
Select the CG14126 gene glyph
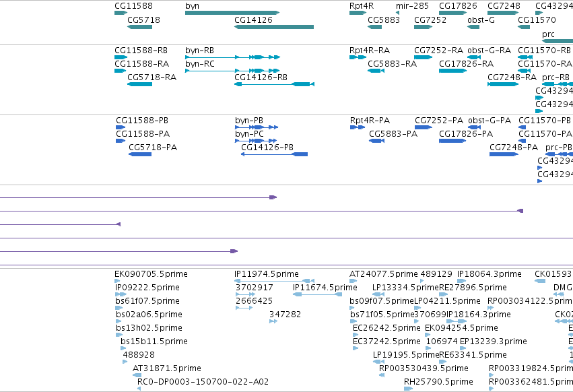click(274, 27)
